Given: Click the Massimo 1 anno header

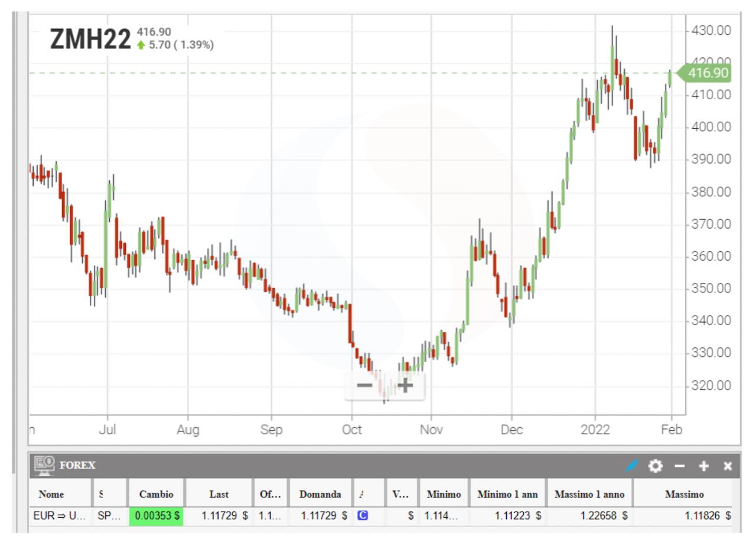Looking at the screenshot, I should pos(589,494).
